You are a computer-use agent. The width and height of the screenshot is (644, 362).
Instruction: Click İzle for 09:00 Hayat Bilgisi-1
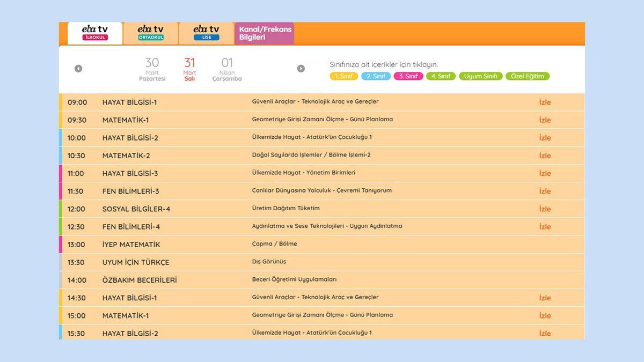pos(545,102)
